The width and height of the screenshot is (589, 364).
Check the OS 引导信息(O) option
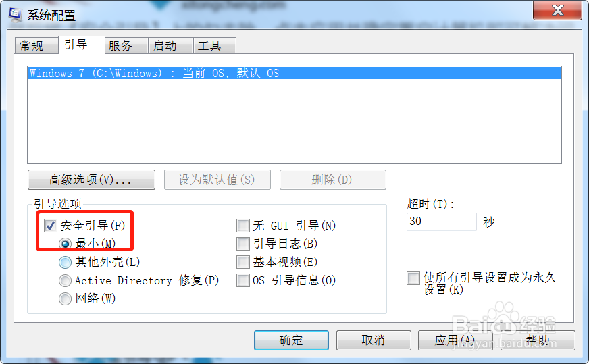point(243,280)
